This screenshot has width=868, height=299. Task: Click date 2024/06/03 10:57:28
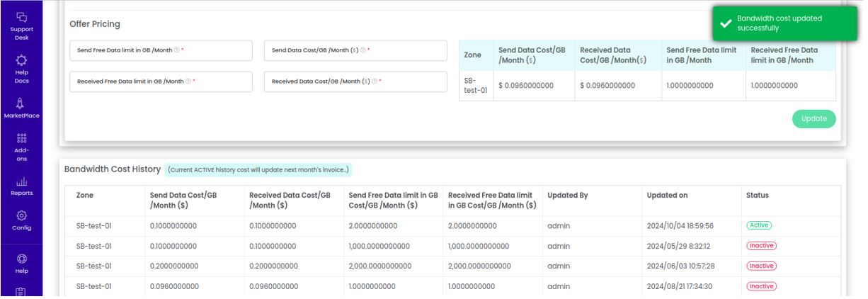[x=680, y=266]
